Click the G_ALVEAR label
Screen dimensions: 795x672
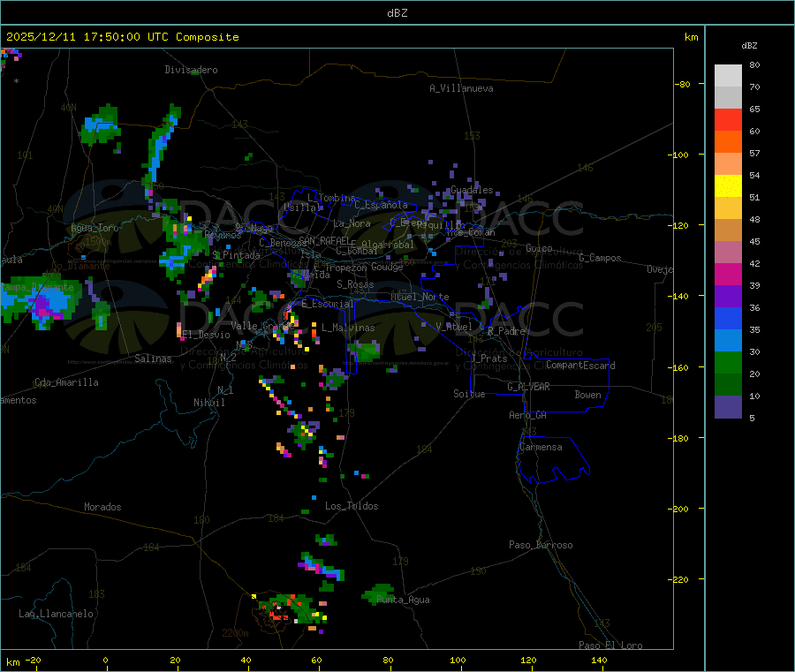pyautogui.click(x=529, y=387)
